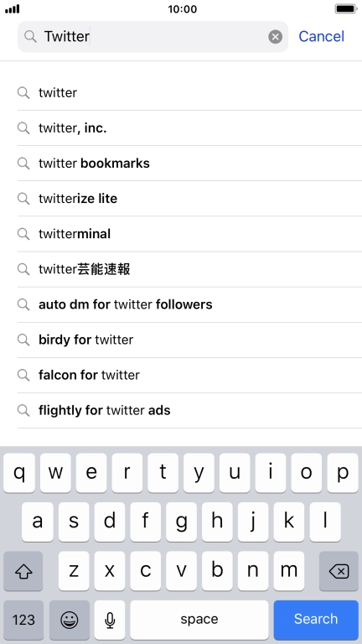Image resolution: width=362 pixels, height=644 pixels.
Task: Pick 'flightly for twitter ads' suggestion
Action: coord(189,411)
